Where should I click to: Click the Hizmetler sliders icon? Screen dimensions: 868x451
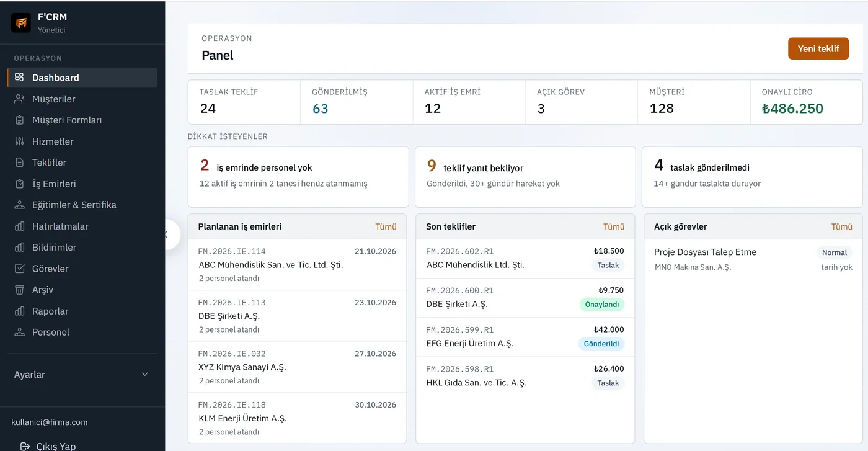point(20,141)
